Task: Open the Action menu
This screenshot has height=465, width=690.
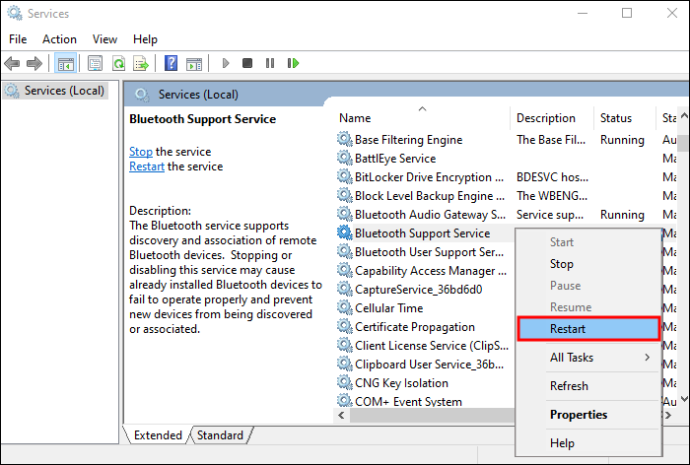Action: [x=59, y=39]
